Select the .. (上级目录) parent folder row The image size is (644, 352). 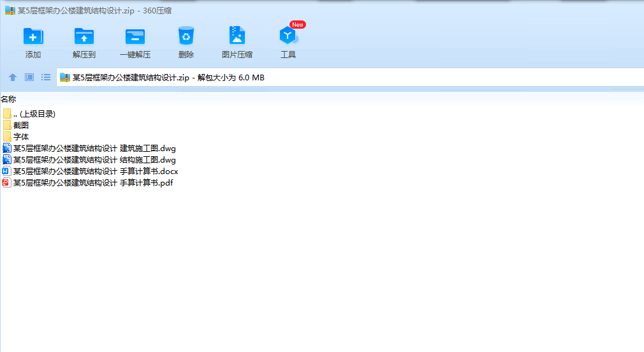click(x=29, y=114)
